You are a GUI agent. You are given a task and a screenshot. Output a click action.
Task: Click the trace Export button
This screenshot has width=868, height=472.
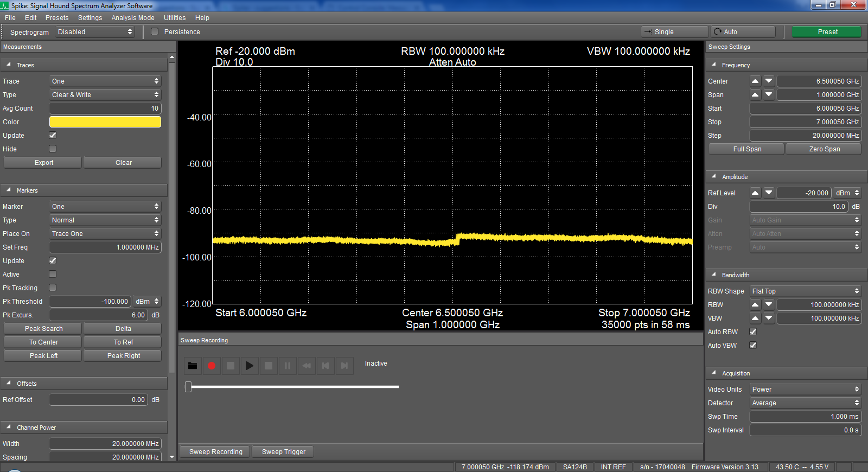tap(43, 162)
